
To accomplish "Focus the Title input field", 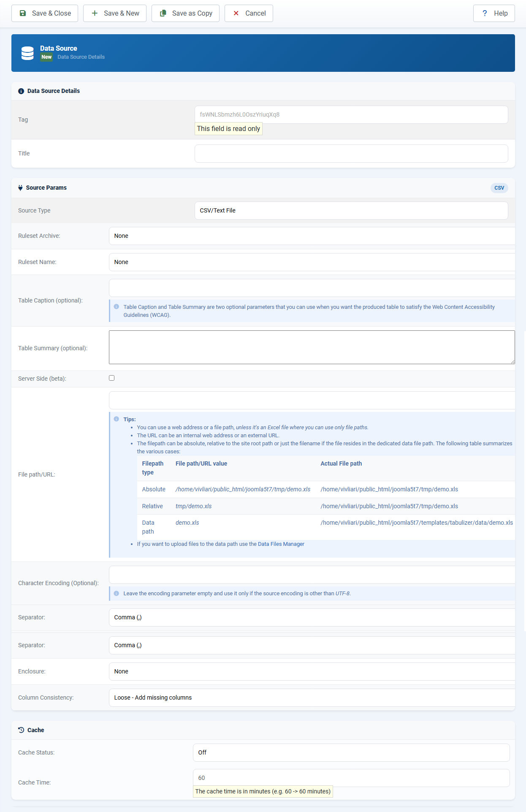I will tap(351, 153).
